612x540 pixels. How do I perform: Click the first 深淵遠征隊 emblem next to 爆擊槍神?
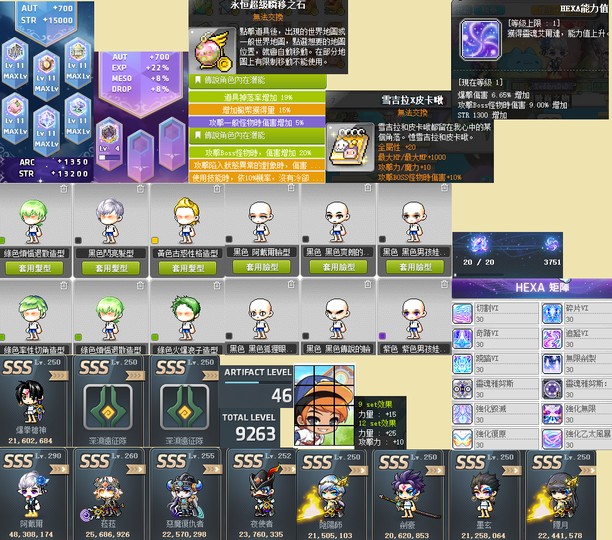point(107,407)
